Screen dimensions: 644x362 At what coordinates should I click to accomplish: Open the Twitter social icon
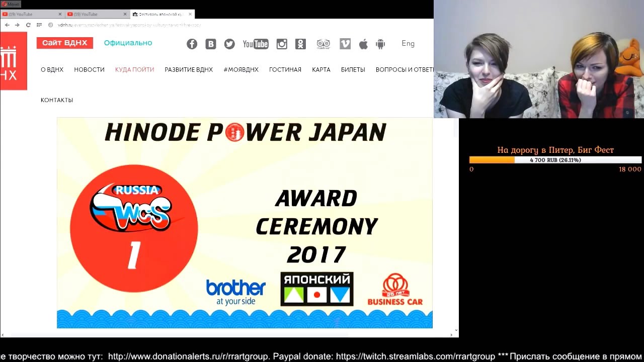click(x=229, y=44)
